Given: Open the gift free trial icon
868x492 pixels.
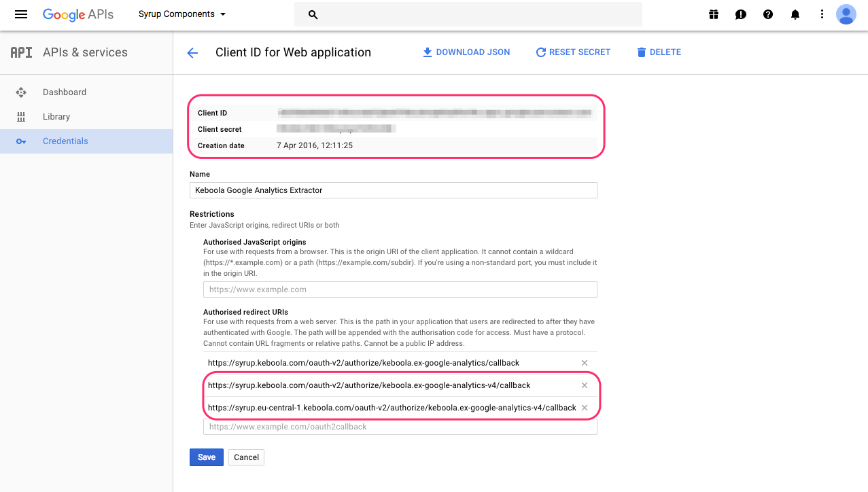Looking at the screenshot, I should click(x=714, y=14).
